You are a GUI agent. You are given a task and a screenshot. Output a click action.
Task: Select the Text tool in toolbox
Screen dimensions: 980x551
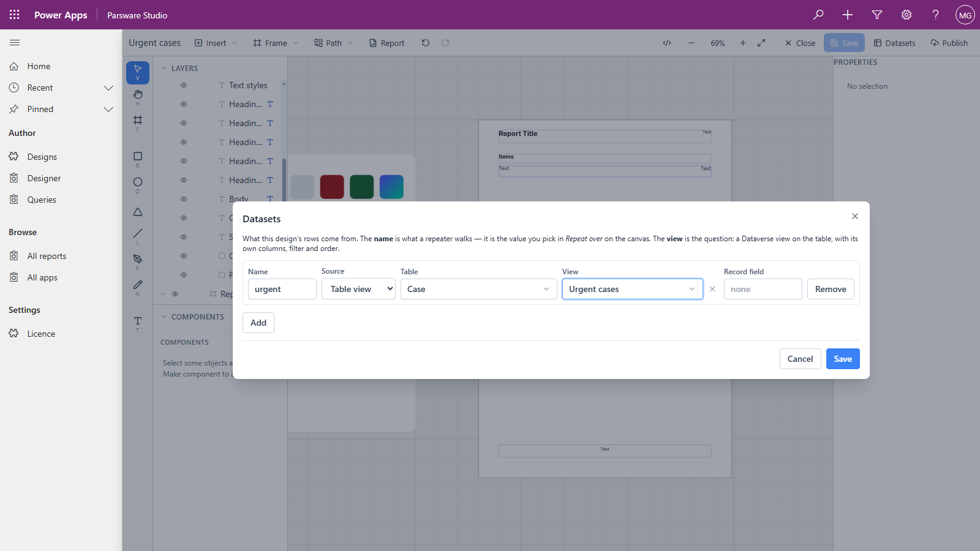(x=138, y=323)
